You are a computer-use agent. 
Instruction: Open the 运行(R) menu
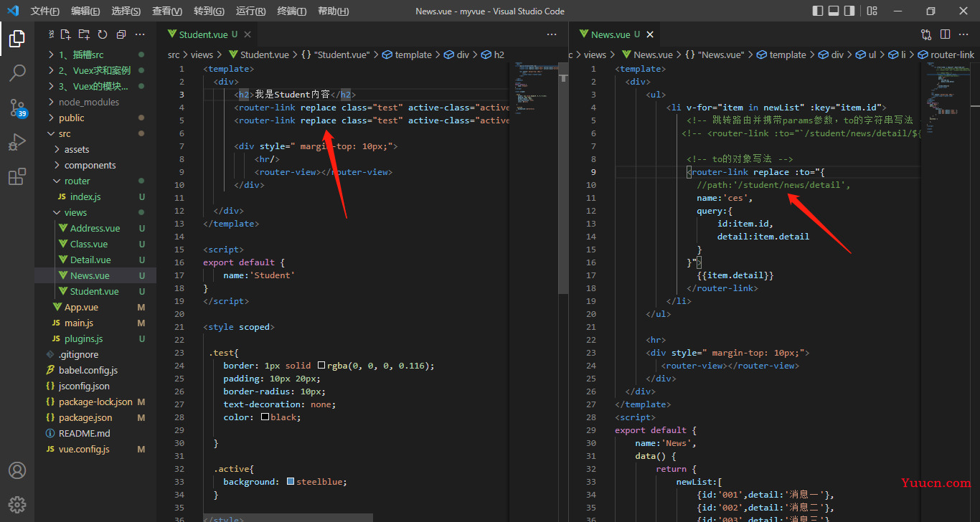pyautogui.click(x=250, y=11)
